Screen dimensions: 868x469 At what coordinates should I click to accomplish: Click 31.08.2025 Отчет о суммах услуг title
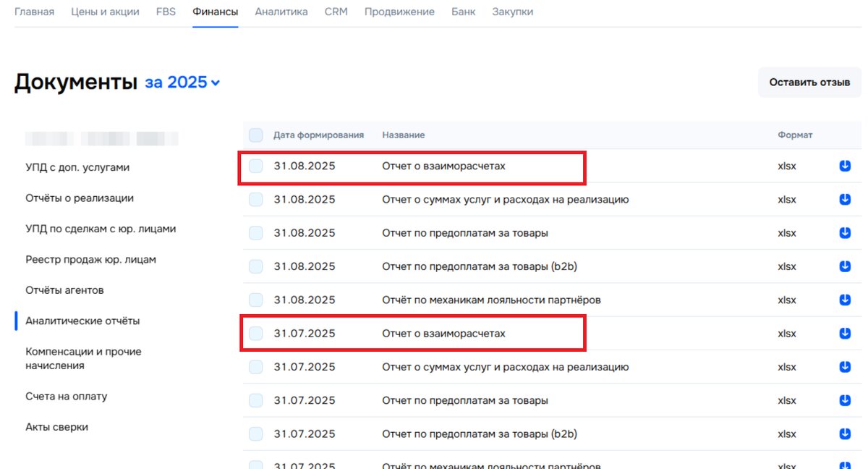tap(505, 199)
